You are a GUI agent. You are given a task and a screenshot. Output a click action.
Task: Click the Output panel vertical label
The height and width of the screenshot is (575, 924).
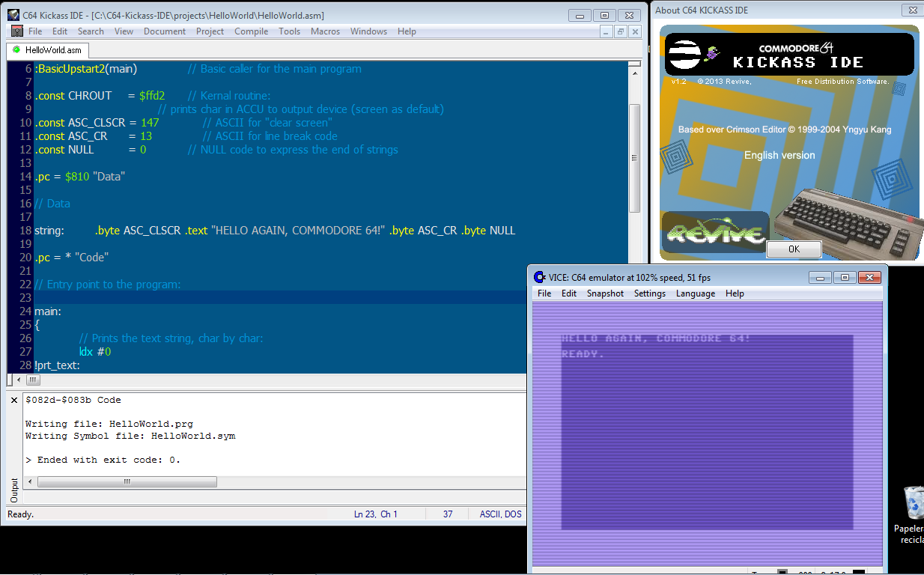pyautogui.click(x=13, y=490)
